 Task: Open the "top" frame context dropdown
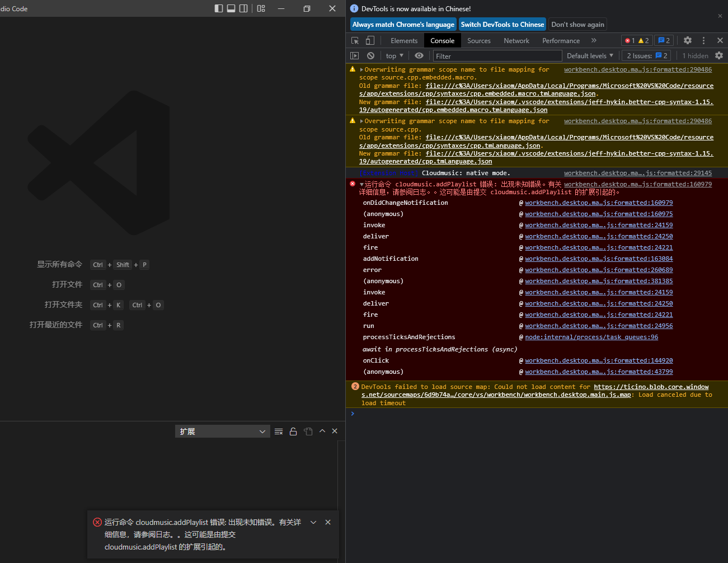point(394,55)
